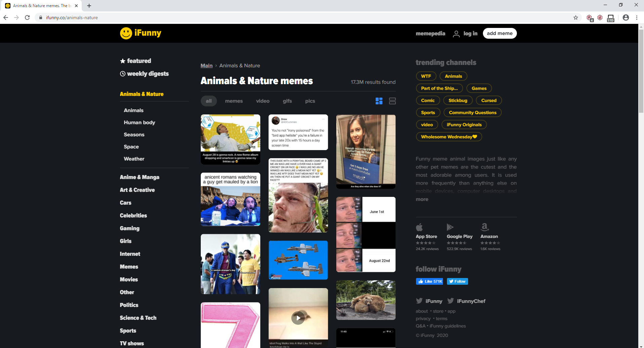Like iFunny on Facebook

pos(429,281)
